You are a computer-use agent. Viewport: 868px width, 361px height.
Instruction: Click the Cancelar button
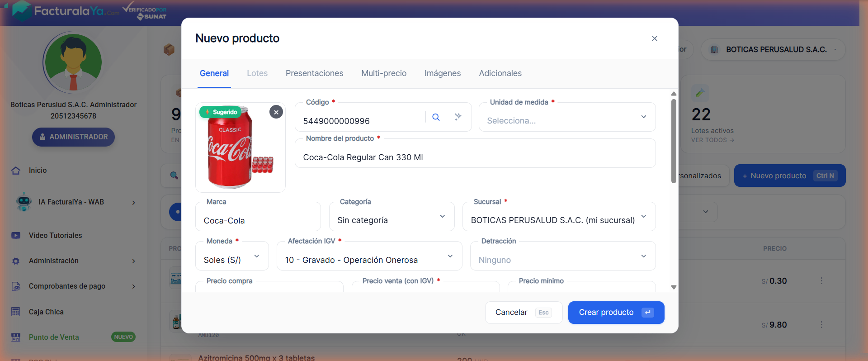pos(524,313)
